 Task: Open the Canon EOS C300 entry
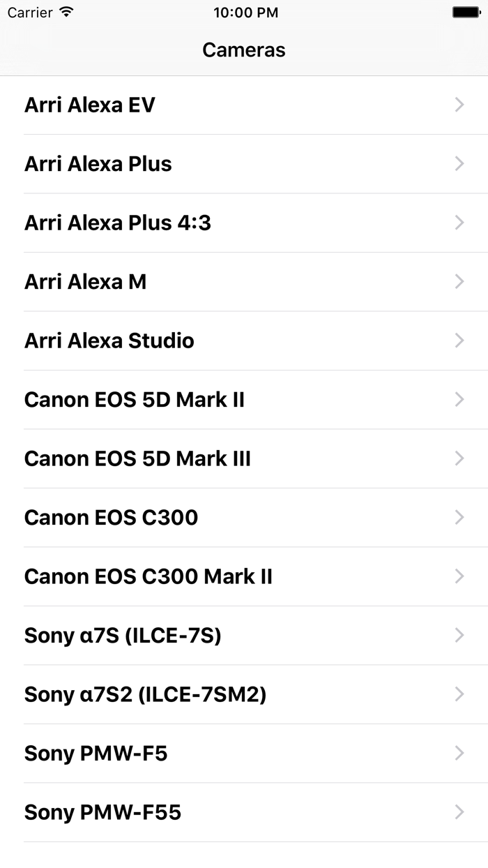(111, 518)
